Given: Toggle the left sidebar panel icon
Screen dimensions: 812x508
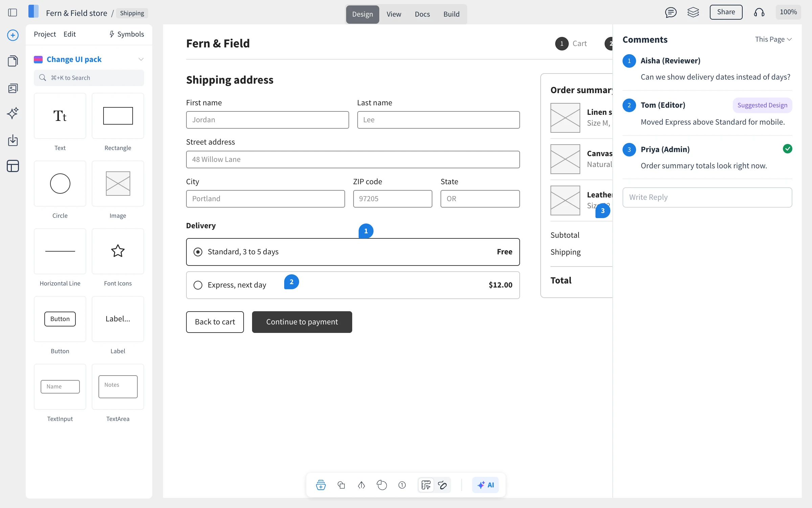Looking at the screenshot, I should click(x=13, y=13).
